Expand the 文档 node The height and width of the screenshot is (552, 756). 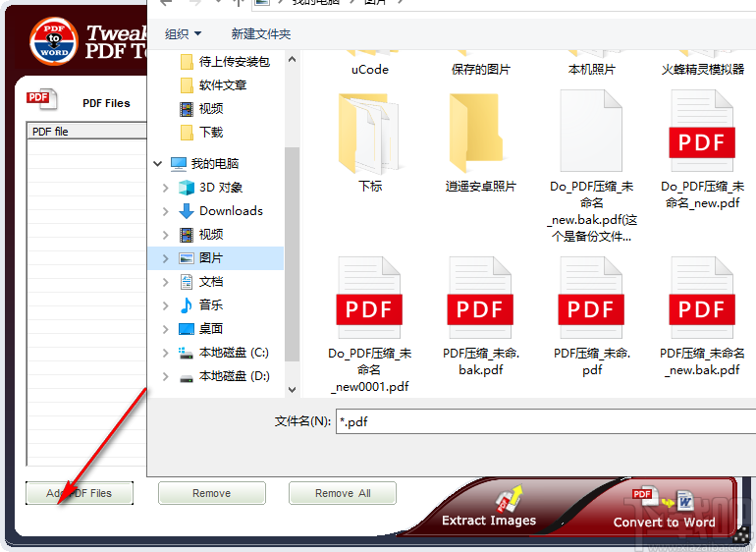(x=165, y=282)
